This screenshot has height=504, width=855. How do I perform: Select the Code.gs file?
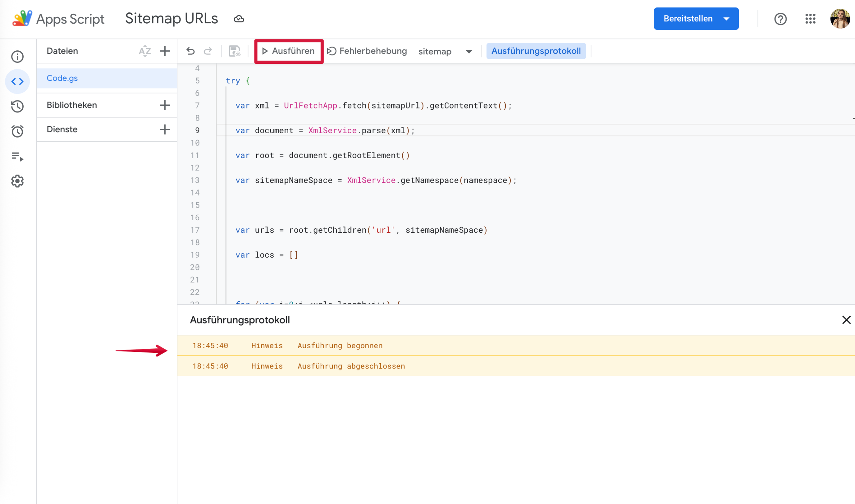click(x=107, y=78)
